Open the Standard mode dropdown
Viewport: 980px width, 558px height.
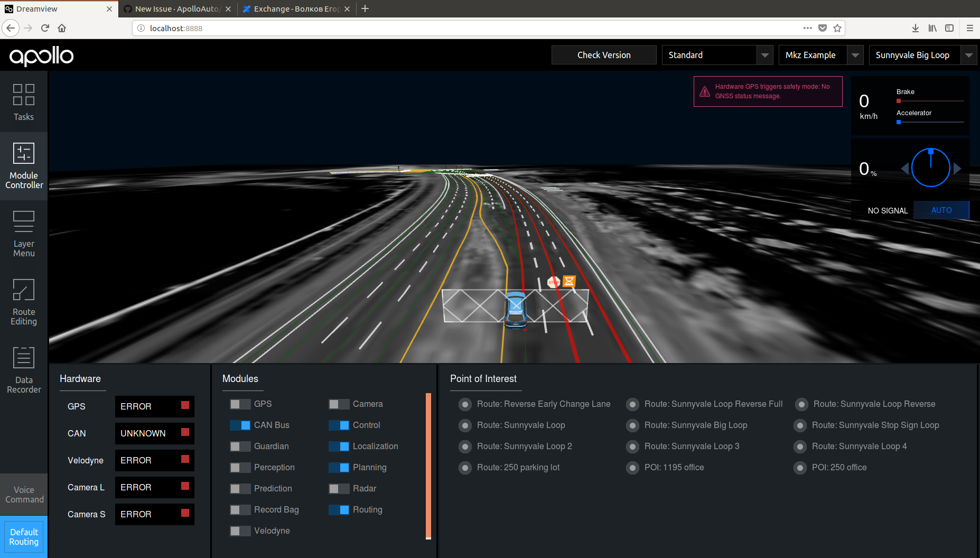[x=717, y=55]
